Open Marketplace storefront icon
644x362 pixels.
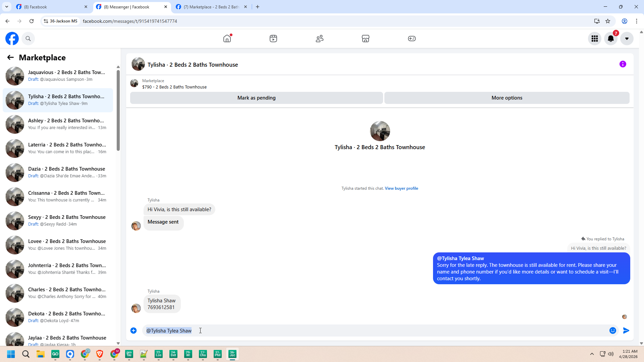[x=366, y=39]
